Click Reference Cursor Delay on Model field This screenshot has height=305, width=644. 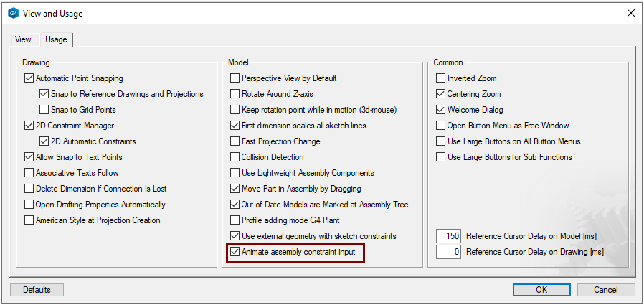[x=449, y=236]
